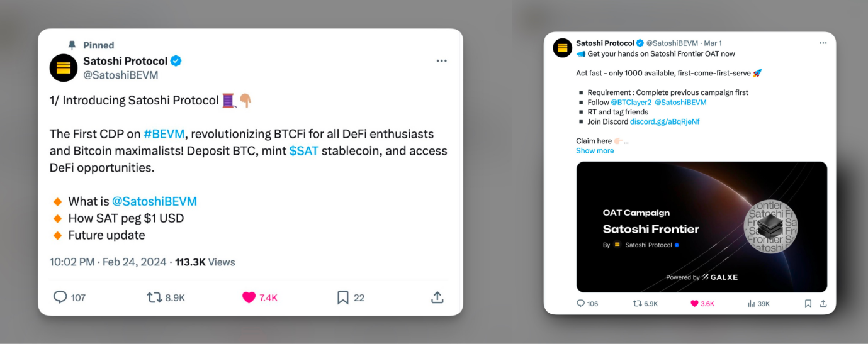Like the pinned tweet with 7.4K hearts
Viewport: 868px width, 344px height.
[x=249, y=297]
